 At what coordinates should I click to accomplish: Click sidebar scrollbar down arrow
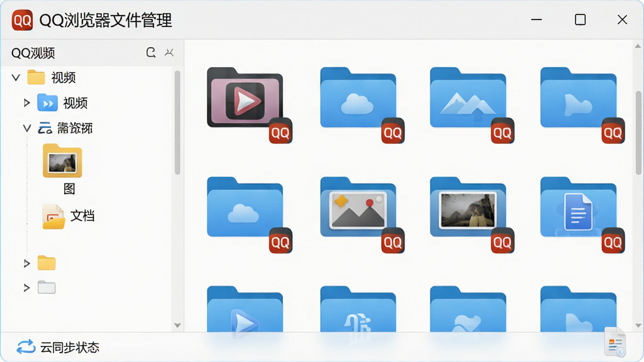[177, 326]
